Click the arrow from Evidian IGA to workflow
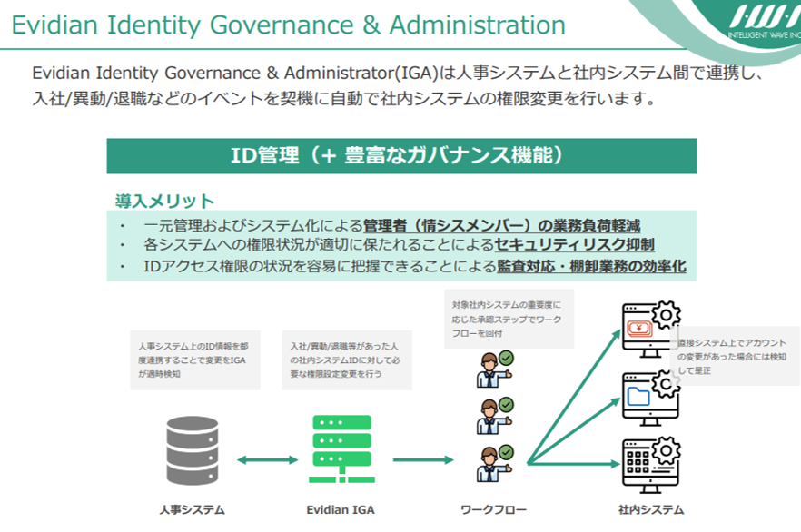 coord(423,460)
